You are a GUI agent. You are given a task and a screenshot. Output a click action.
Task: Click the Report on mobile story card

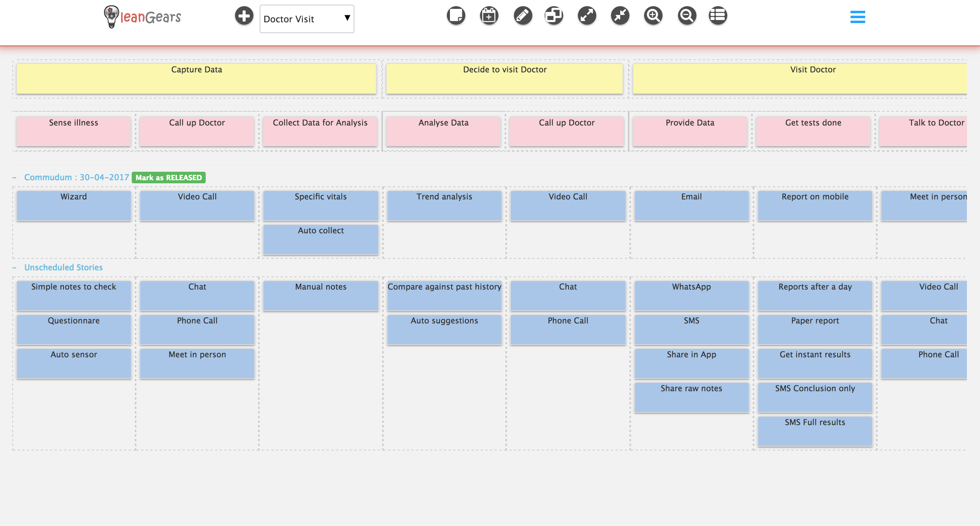[x=815, y=206]
